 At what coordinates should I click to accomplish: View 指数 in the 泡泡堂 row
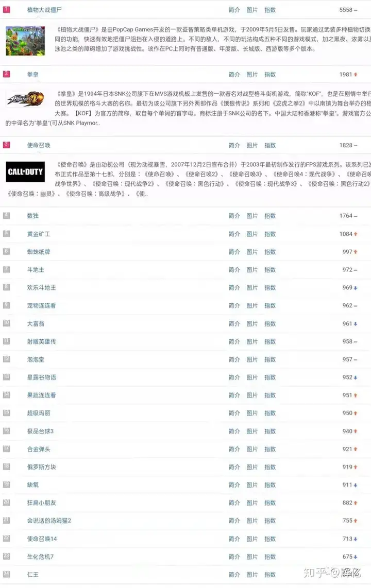click(270, 359)
